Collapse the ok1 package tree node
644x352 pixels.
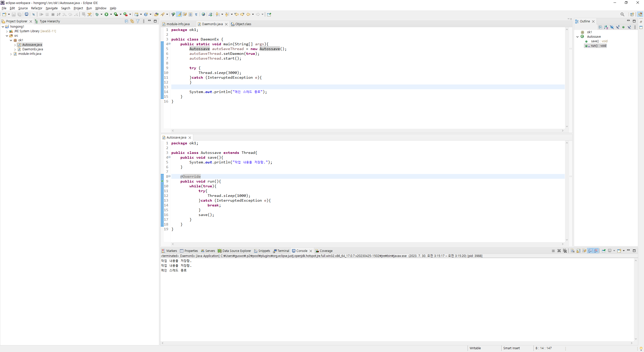[x=11, y=40]
